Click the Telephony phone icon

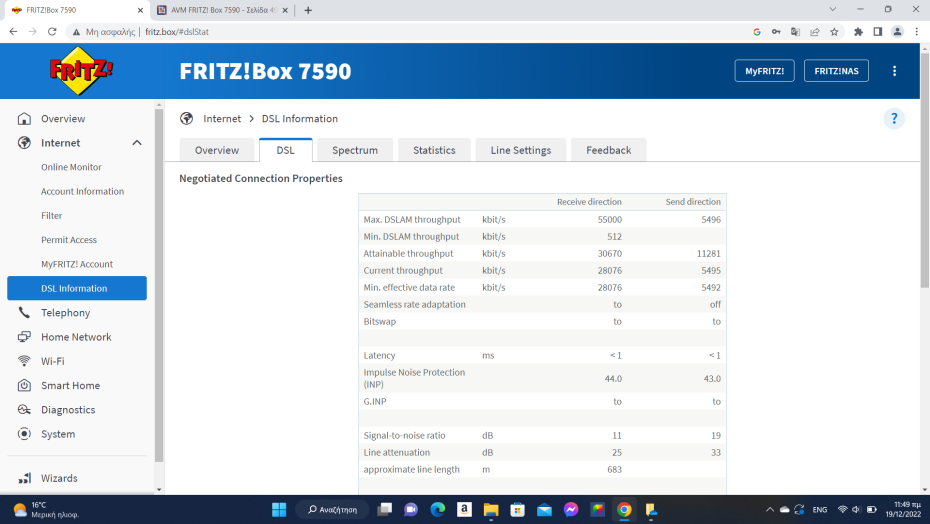click(24, 313)
